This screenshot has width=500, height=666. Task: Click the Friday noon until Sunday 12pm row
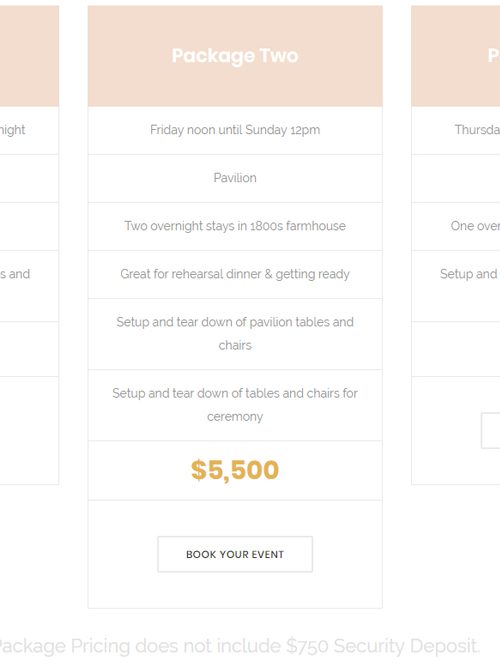pyautogui.click(x=235, y=130)
